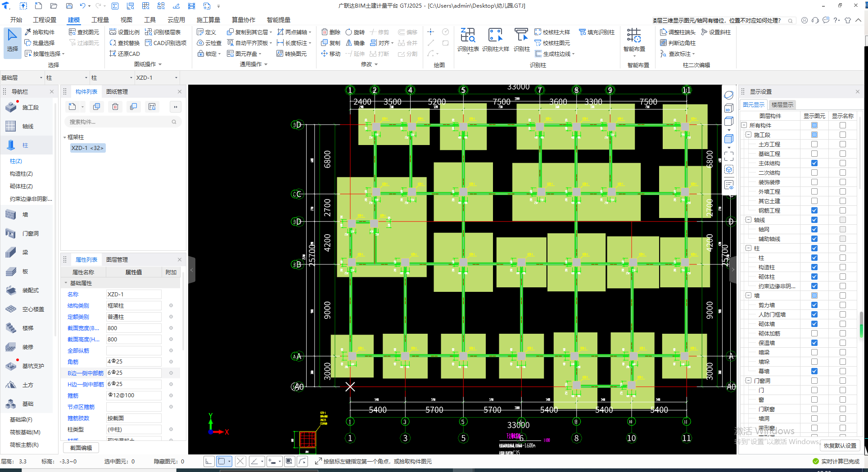Click the new component icon in 构件列表
This screenshot has height=472, width=868.
[72, 107]
